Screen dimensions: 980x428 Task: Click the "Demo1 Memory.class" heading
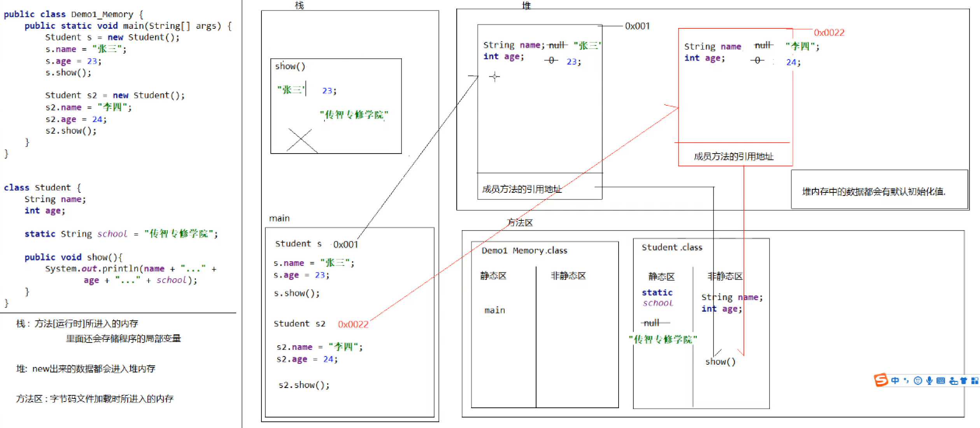tap(524, 250)
